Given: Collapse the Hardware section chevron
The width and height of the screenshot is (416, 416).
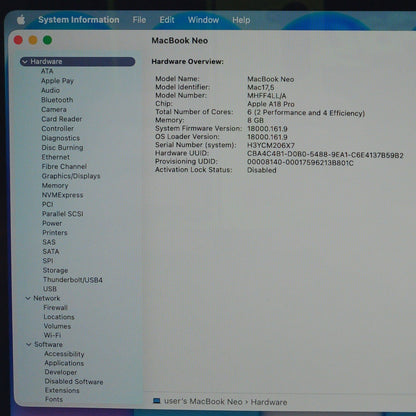Looking at the screenshot, I should click(x=25, y=61).
